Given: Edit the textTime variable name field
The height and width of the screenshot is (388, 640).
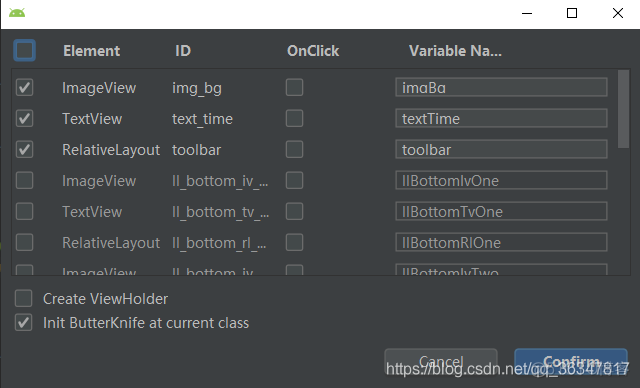Looking at the screenshot, I should [x=501, y=118].
